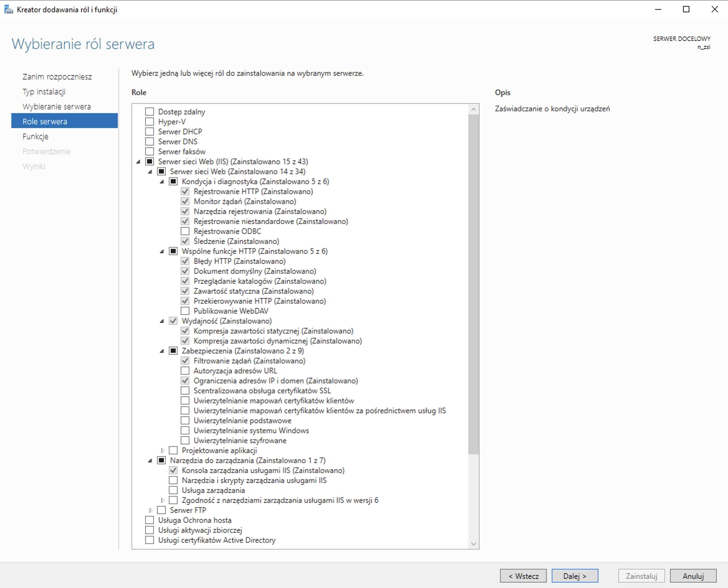Click the < Wstecz button
The height and width of the screenshot is (588, 728).
point(523,576)
